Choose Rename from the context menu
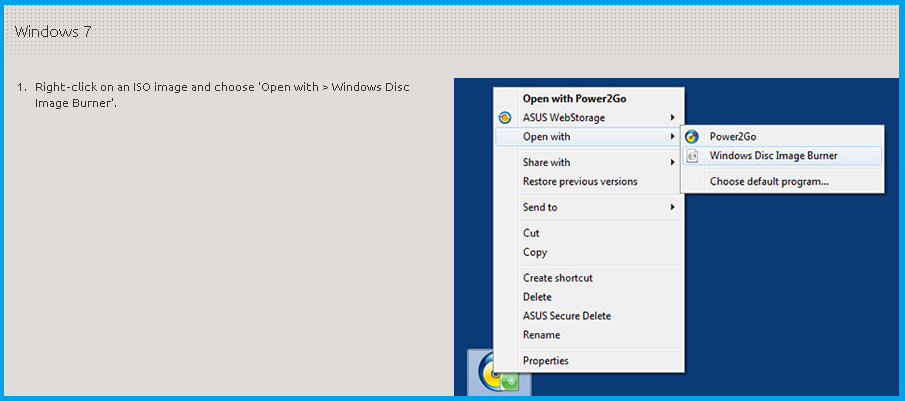Screen dimensions: 905x401 tap(589, 335)
